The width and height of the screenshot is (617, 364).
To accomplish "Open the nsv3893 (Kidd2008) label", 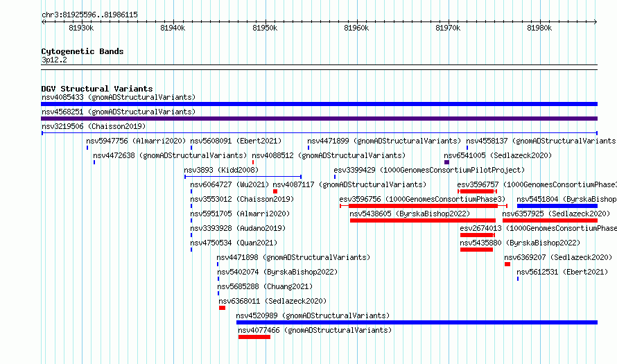I will (221, 170).
